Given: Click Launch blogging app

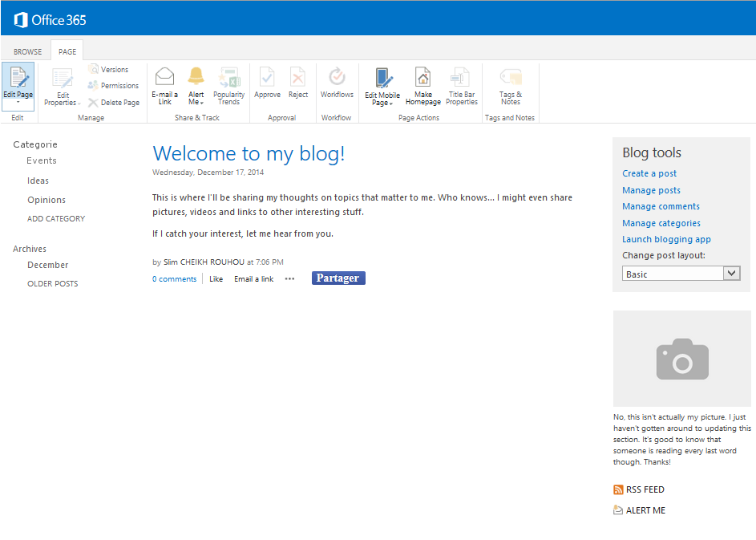Looking at the screenshot, I should [x=666, y=239].
